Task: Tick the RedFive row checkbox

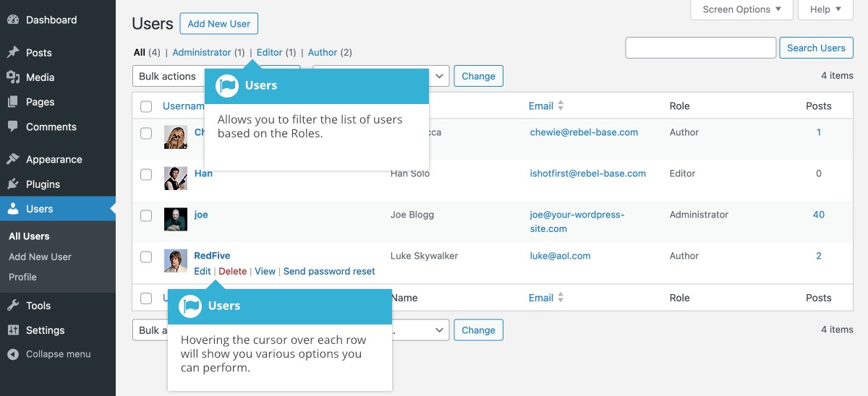Action: point(146,257)
